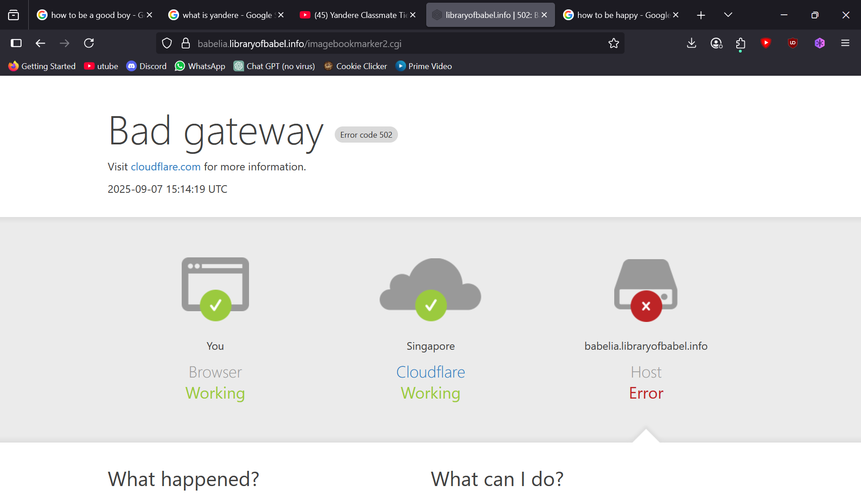Switch to 'how to be a good boy' tab
Image resolution: width=861 pixels, height=504 pixels.
point(92,15)
